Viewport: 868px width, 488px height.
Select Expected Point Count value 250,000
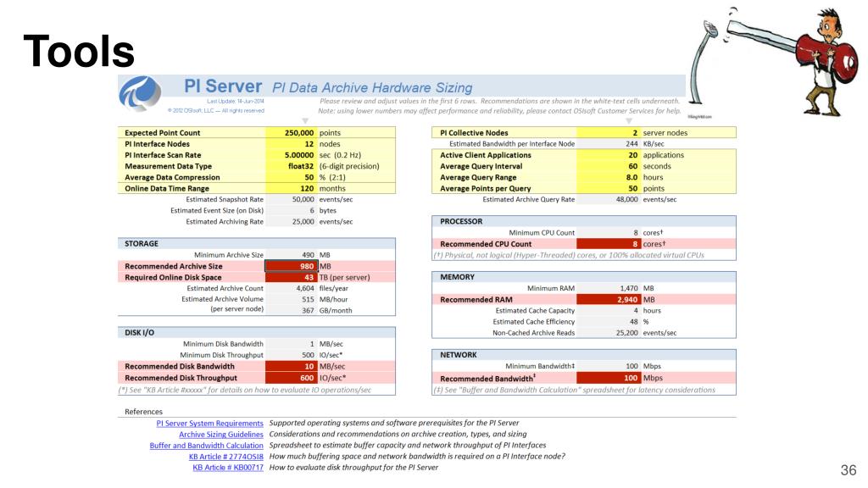point(292,133)
